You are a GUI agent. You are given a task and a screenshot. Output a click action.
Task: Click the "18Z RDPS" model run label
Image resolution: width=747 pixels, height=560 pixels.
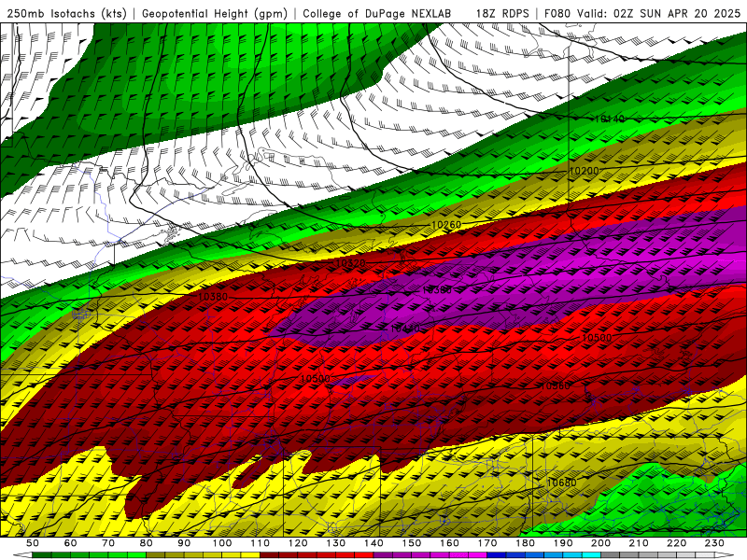[502, 13]
